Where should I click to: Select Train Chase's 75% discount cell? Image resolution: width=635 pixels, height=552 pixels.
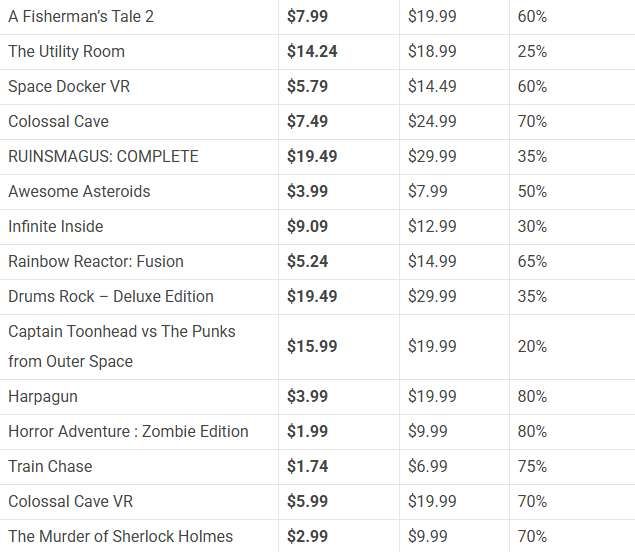point(532,467)
